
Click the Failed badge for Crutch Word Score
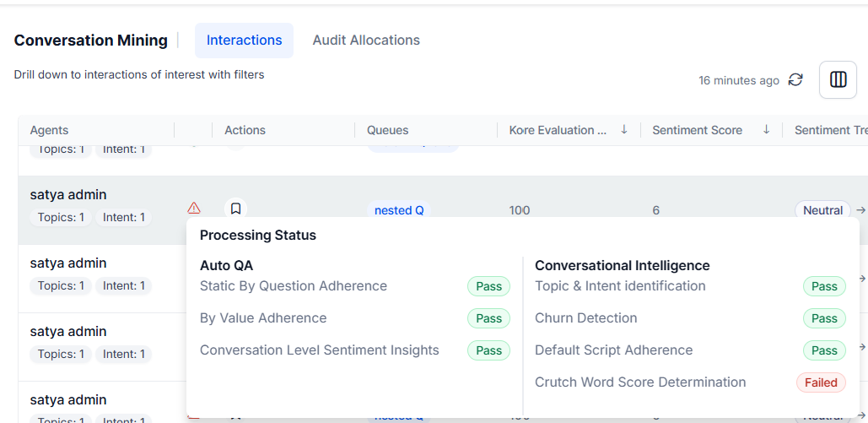coord(821,382)
